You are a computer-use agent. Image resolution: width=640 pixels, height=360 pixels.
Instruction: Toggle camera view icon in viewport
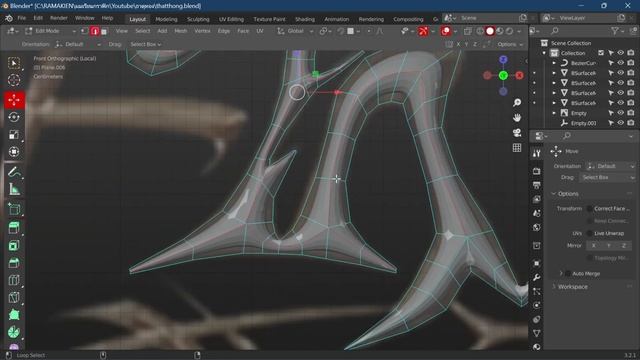pyautogui.click(x=517, y=133)
